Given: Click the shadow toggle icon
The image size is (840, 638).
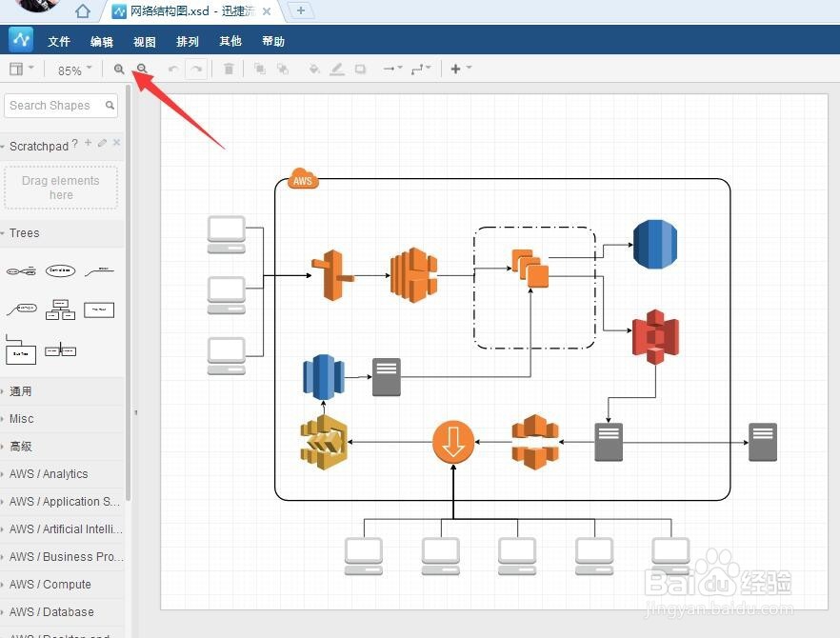Looking at the screenshot, I should [x=361, y=70].
